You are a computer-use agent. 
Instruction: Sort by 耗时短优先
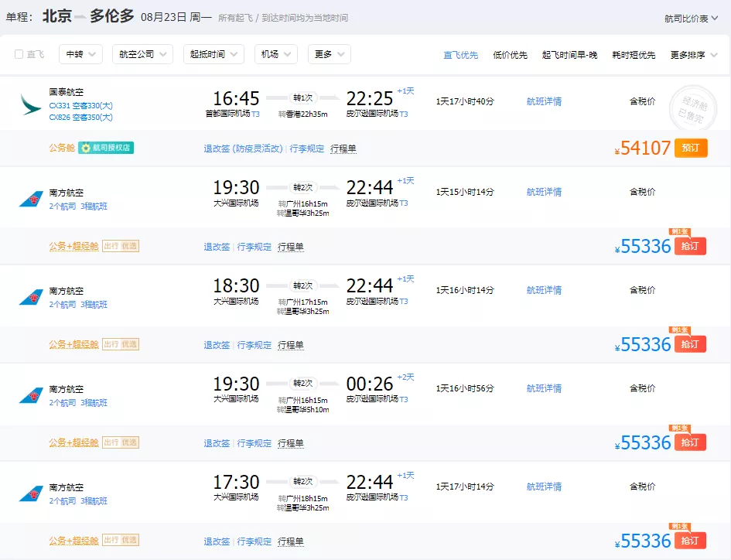pyautogui.click(x=634, y=55)
